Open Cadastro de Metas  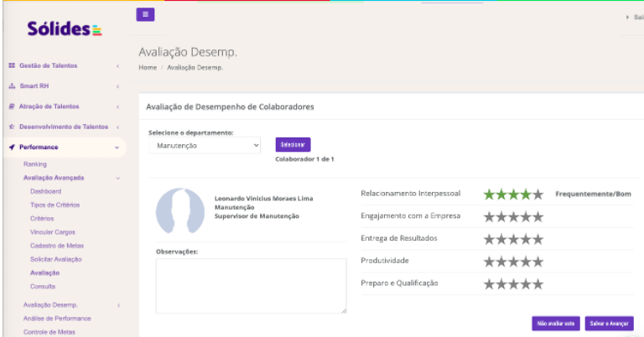click(x=57, y=246)
